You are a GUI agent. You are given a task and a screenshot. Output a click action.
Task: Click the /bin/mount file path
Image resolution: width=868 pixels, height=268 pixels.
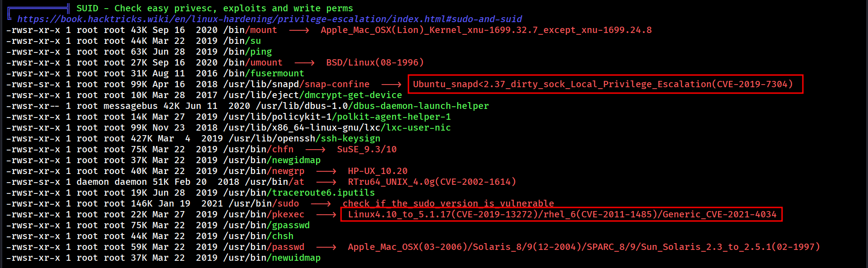(x=250, y=30)
